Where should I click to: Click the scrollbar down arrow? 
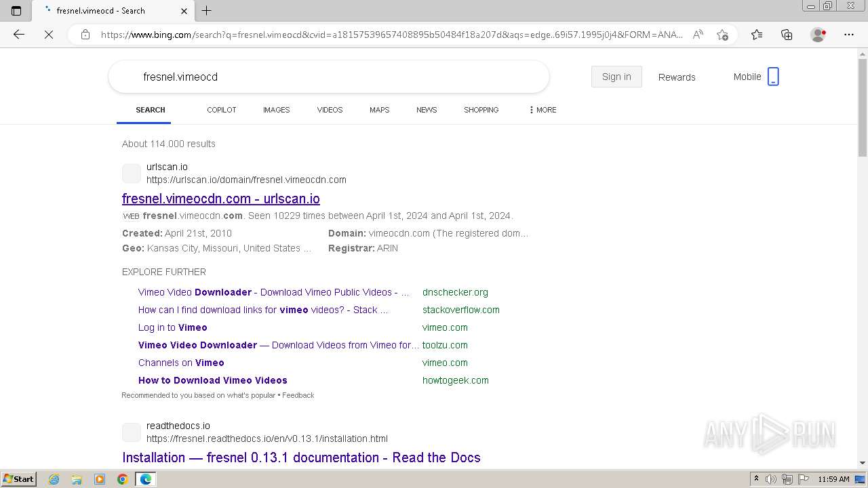click(863, 462)
